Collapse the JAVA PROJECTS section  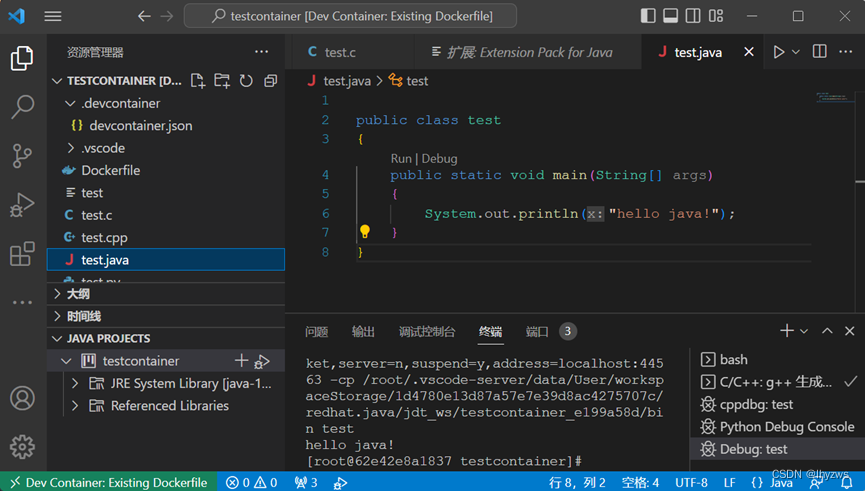point(56,338)
